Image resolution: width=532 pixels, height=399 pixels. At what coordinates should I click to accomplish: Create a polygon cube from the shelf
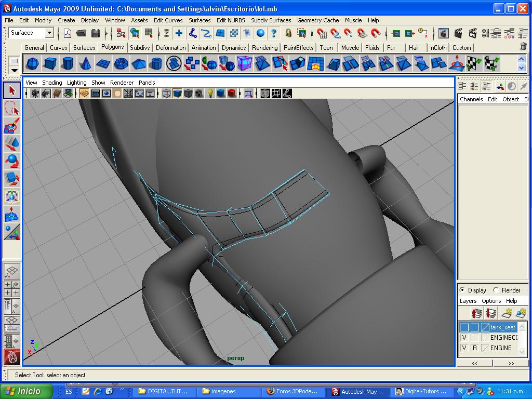(50, 63)
